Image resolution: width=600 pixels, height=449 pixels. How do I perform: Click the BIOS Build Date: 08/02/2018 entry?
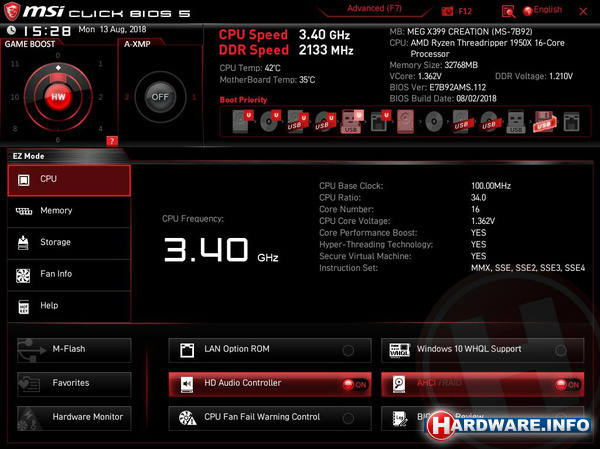(x=443, y=98)
